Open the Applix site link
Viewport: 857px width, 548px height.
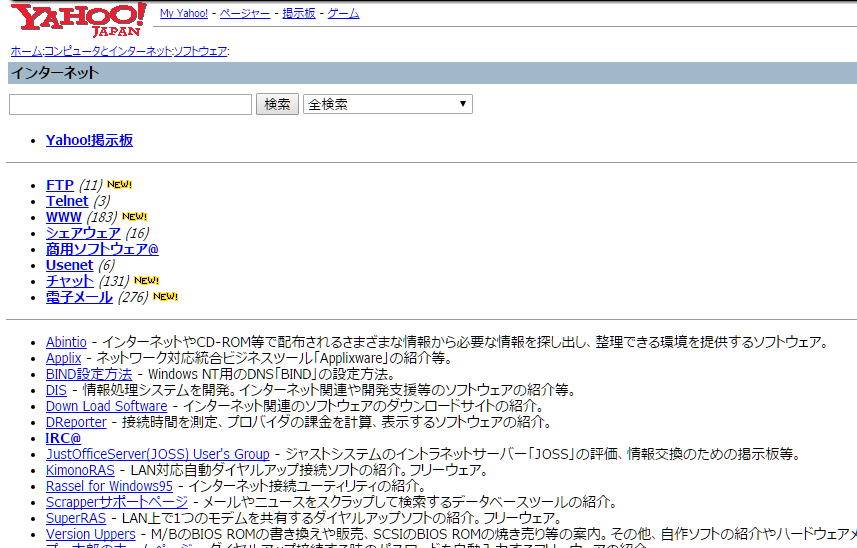tap(63, 358)
